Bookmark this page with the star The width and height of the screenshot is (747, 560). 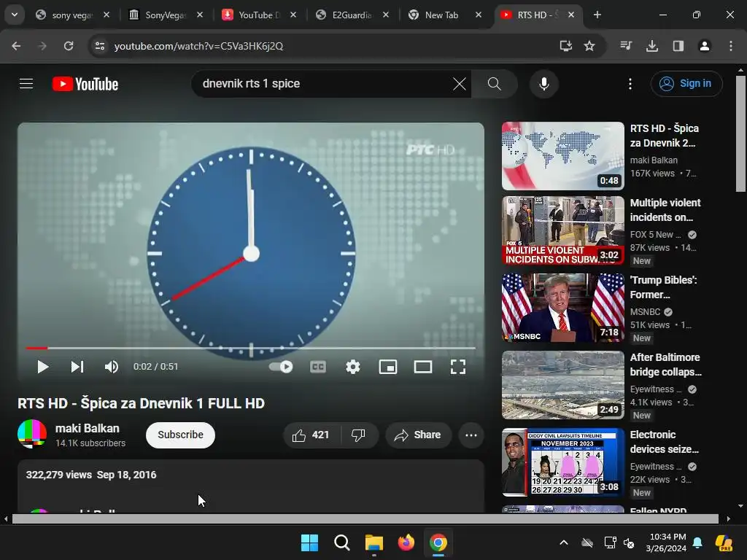(x=589, y=46)
